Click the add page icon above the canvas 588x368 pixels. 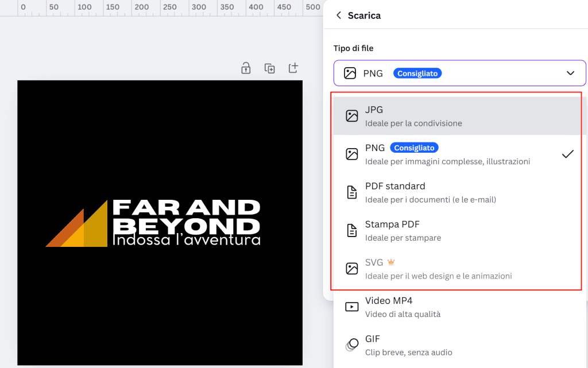click(x=293, y=68)
